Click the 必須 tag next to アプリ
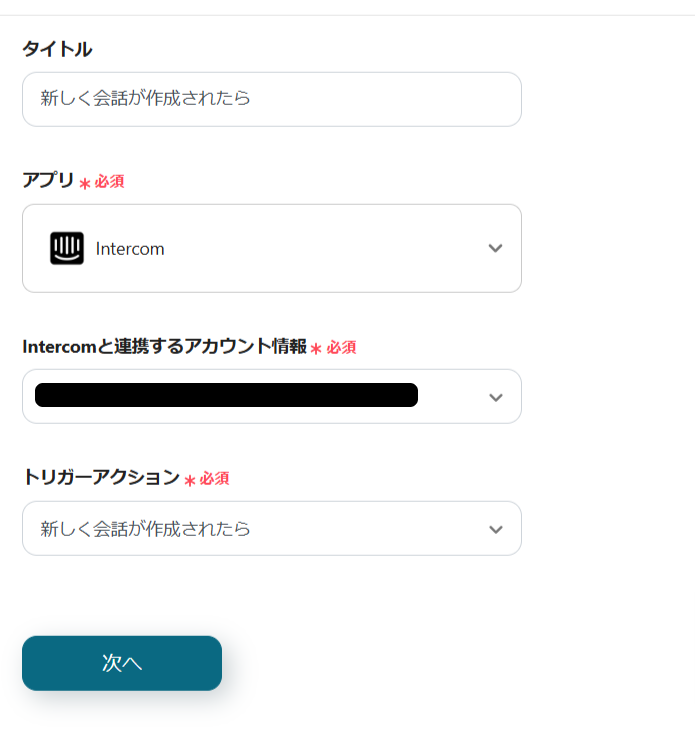Screen dimensions: 695x736 coord(110,182)
